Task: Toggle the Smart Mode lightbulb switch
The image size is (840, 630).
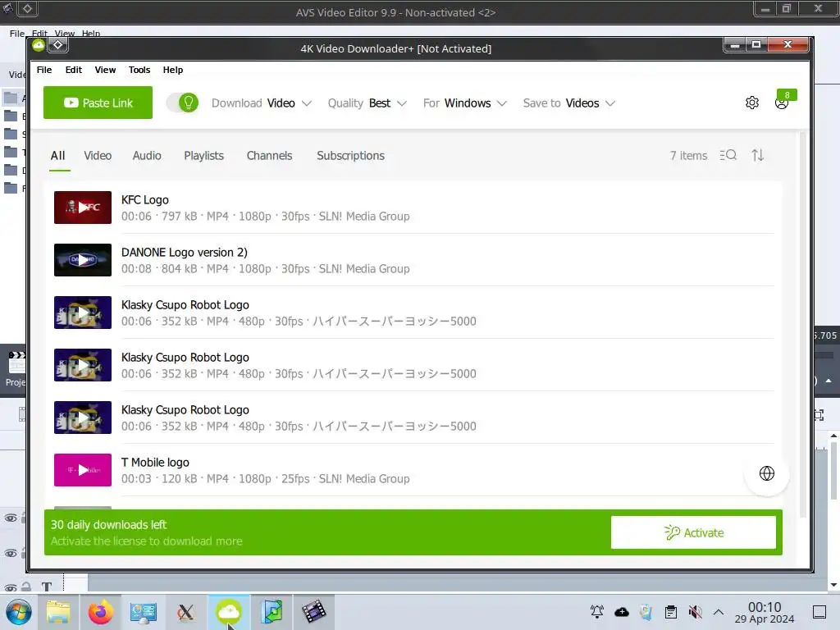Action: (x=182, y=103)
